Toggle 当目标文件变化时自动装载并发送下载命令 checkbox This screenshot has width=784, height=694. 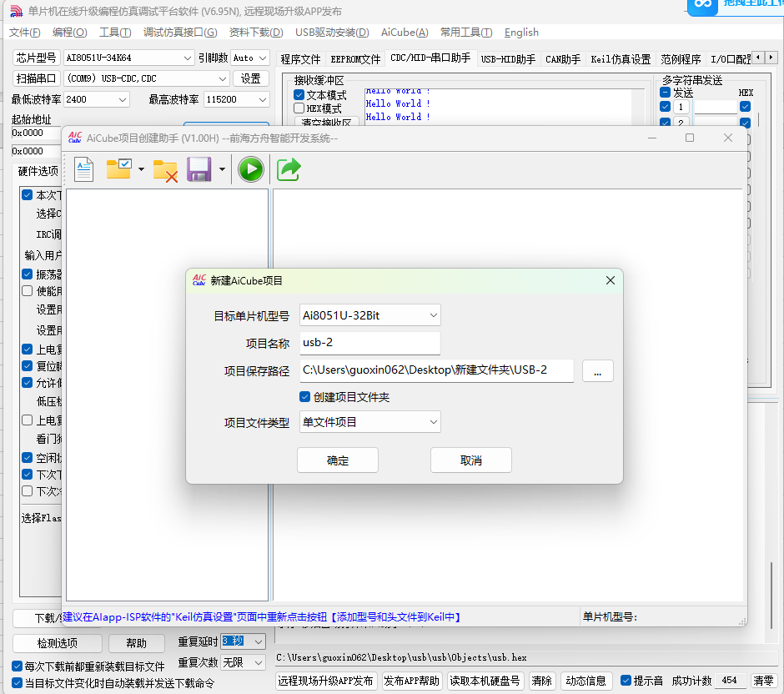pyautogui.click(x=17, y=682)
